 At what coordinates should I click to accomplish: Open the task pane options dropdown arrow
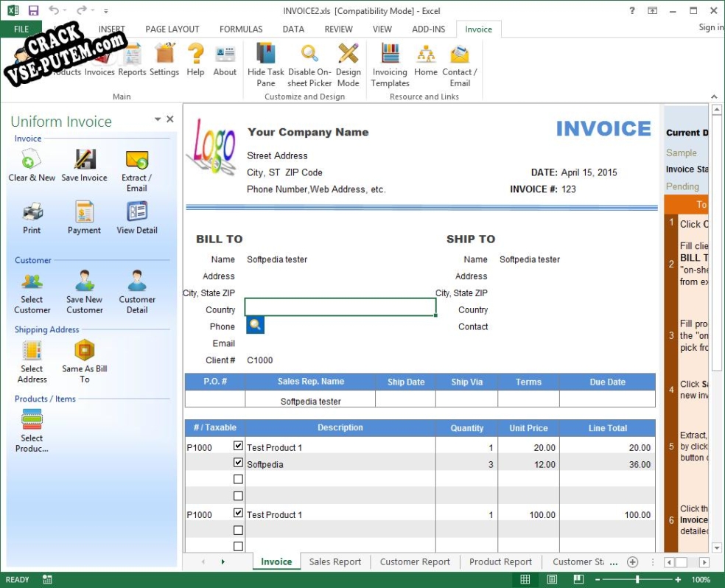158,119
